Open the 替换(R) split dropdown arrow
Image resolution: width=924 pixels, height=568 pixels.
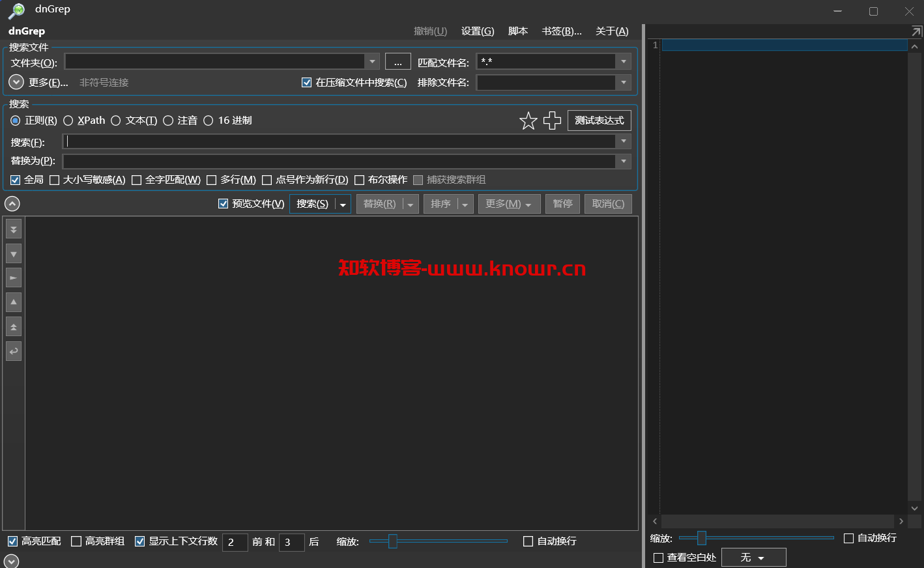coord(411,205)
